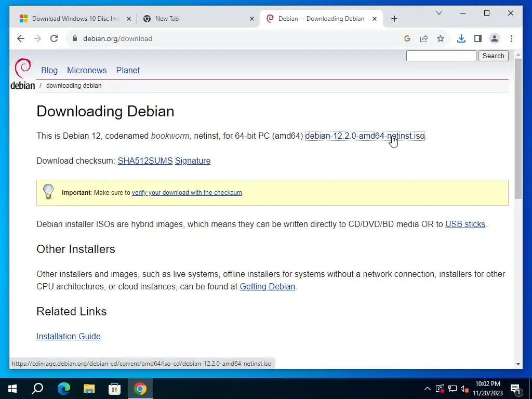Open File Explorer from taskbar
532x399 pixels.
coord(89,389)
